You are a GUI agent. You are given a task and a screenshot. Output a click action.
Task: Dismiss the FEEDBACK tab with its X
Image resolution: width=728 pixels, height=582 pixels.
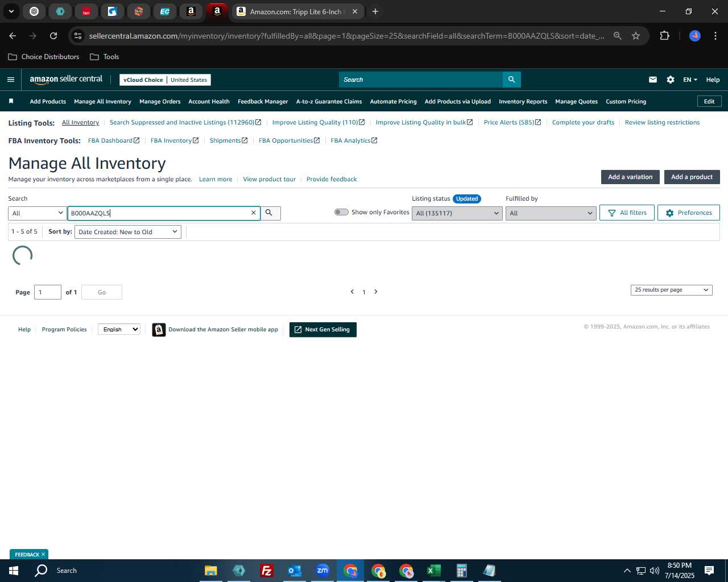click(43, 554)
